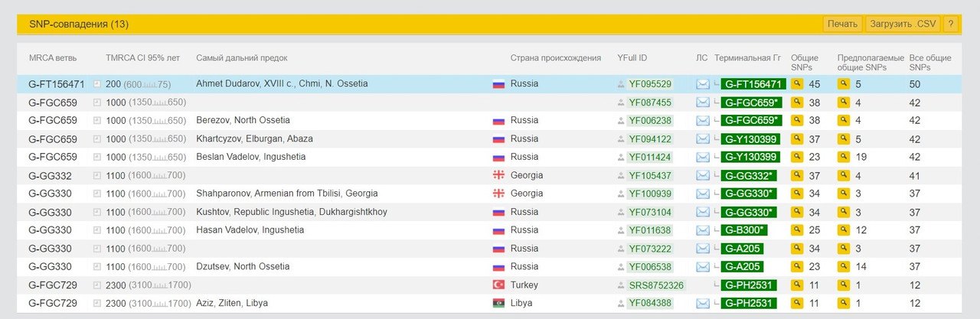Expand the TMRCA box icon in the Khartcyzov row
The image size is (980, 319).
pyautogui.click(x=97, y=139)
